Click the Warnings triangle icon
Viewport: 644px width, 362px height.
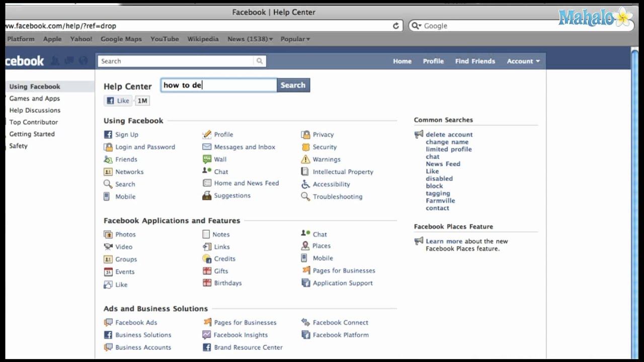[x=305, y=159]
